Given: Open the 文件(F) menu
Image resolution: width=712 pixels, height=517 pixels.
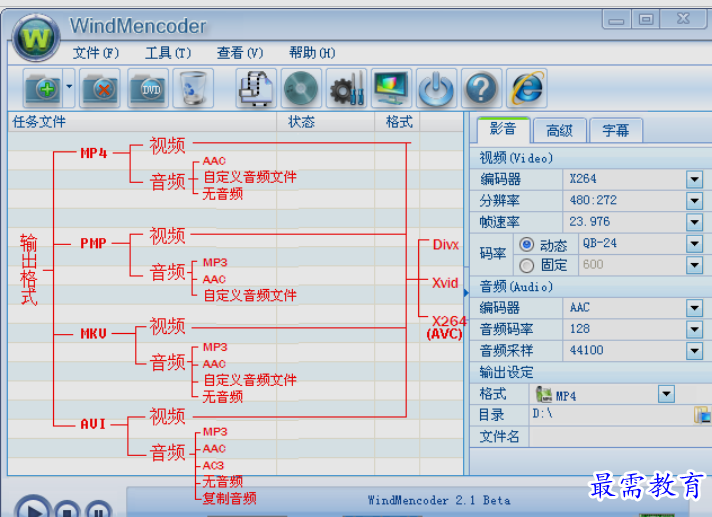Looking at the screenshot, I should (x=96, y=53).
